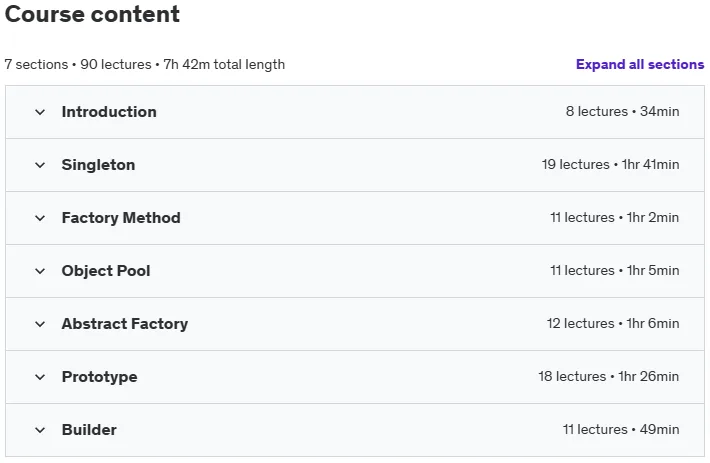The height and width of the screenshot is (463, 710).
Task: Click the 19 lectures 1hr 41min summary
Action: (x=610, y=164)
